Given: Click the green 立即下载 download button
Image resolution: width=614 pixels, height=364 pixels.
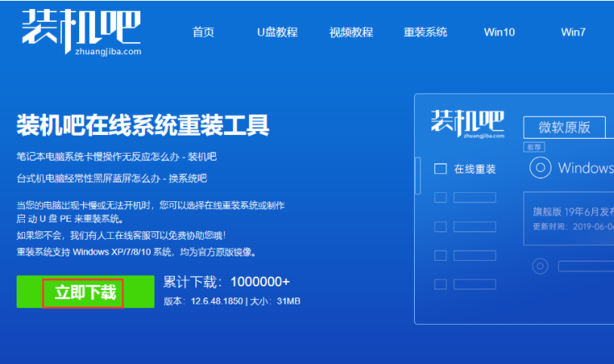Looking at the screenshot, I should (x=85, y=292).
